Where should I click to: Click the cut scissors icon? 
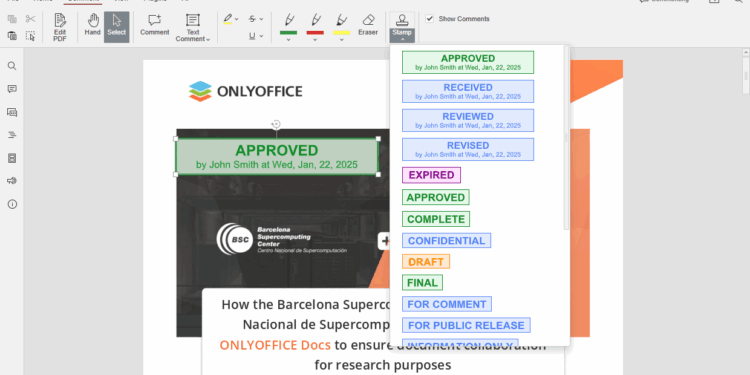(x=31, y=19)
